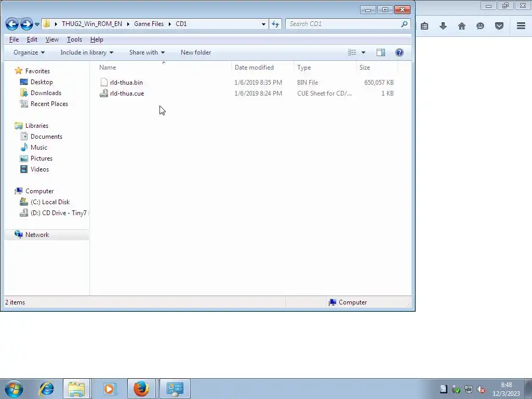
Task: Click size cell 650,057 KB
Action: [x=379, y=83]
